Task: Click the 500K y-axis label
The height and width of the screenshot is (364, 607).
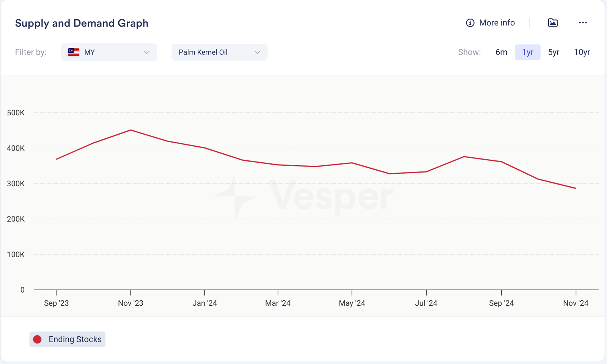Action: pyautogui.click(x=16, y=113)
